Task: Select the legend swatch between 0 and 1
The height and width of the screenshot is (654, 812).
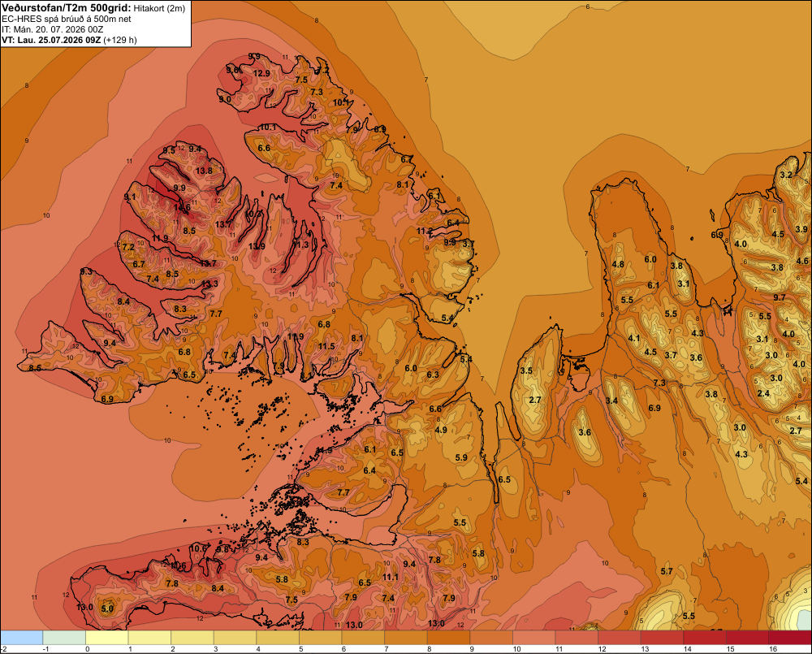Action: [x=106, y=638]
